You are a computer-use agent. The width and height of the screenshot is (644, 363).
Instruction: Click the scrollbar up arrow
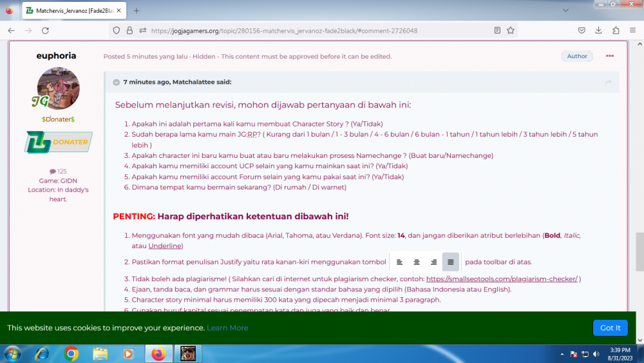(639, 44)
